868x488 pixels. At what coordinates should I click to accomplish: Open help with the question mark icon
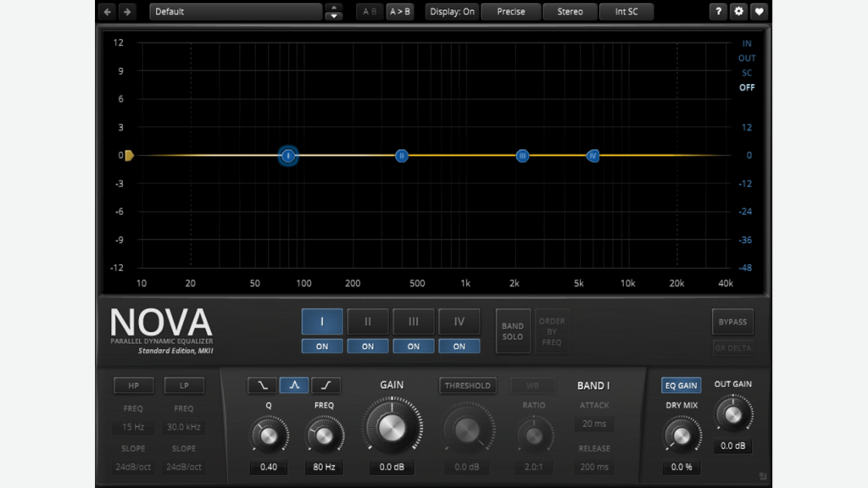click(x=716, y=11)
